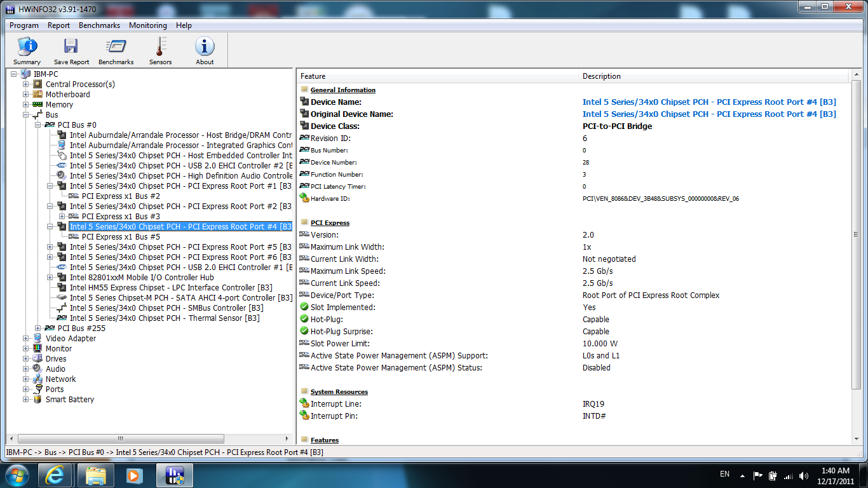Image resolution: width=868 pixels, height=488 pixels.
Task: Click the General Information section heading
Action: 343,90
